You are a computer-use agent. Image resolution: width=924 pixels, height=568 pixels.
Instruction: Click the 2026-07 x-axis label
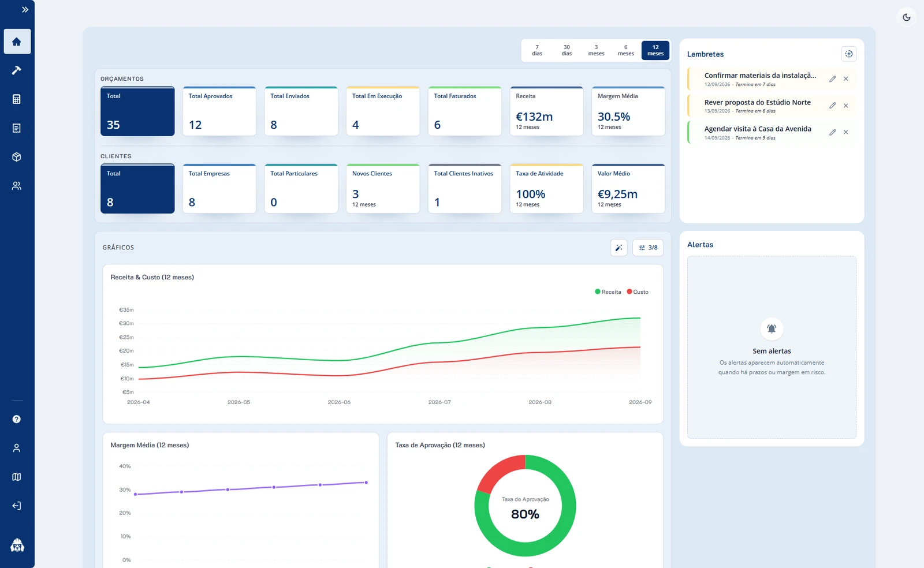click(x=439, y=402)
